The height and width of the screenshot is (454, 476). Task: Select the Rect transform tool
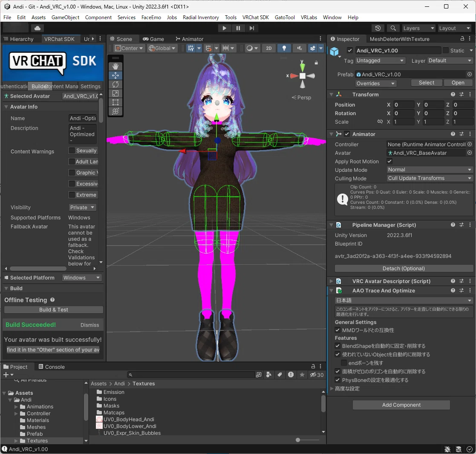pos(115,102)
